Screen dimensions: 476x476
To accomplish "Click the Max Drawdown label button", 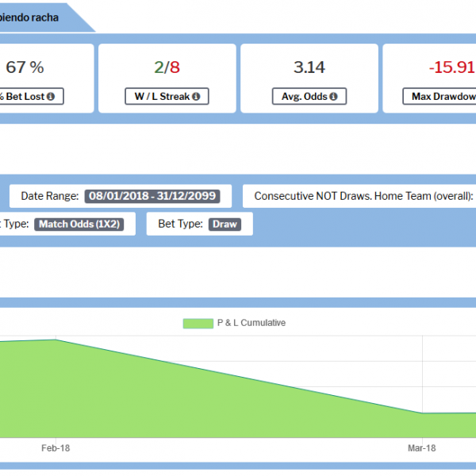I will click(x=440, y=97).
